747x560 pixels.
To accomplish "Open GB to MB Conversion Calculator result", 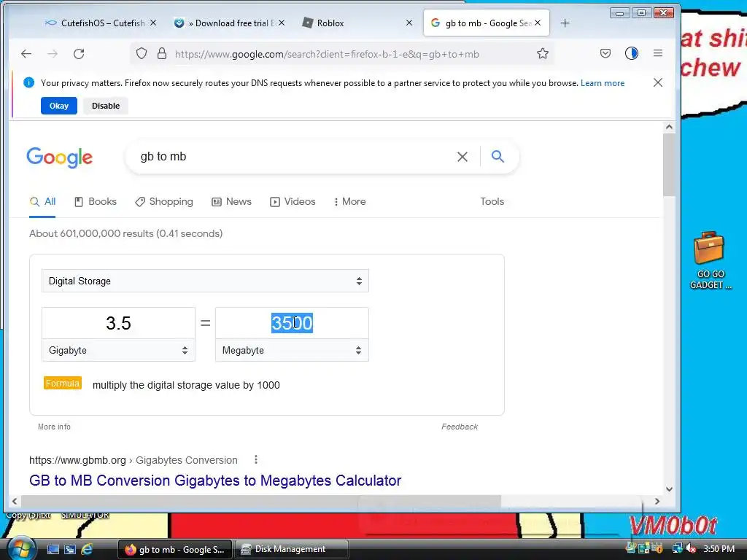I will (x=215, y=481).
